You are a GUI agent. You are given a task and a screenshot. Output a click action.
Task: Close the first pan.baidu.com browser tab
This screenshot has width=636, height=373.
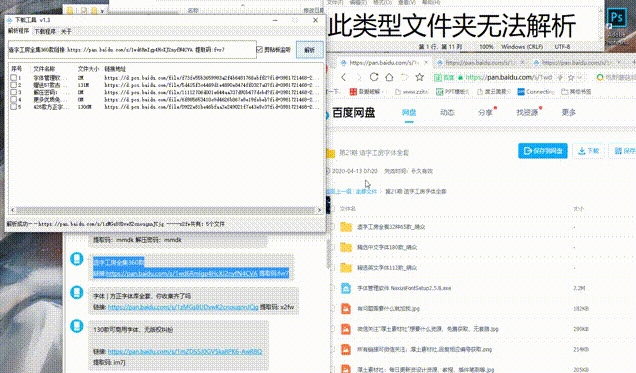click(426, 62)
